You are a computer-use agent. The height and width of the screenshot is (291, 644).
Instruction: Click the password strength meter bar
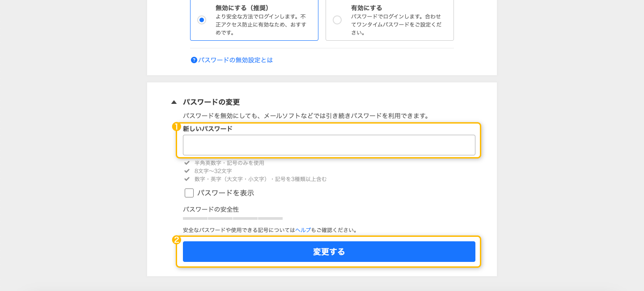point(233,218)
